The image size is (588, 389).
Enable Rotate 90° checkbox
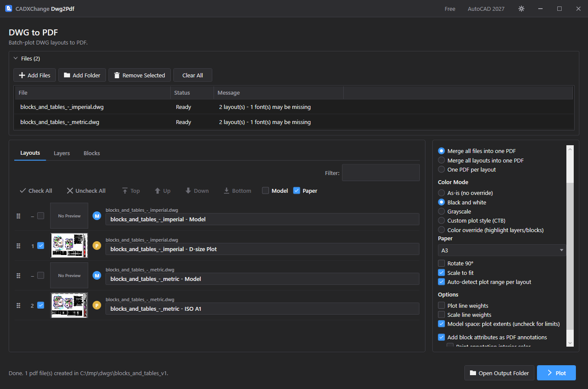(441, 263)
